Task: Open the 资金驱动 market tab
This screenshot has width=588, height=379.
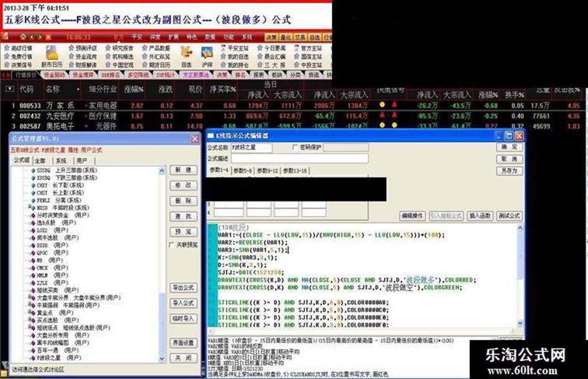Action: click(x=55, y=75)
